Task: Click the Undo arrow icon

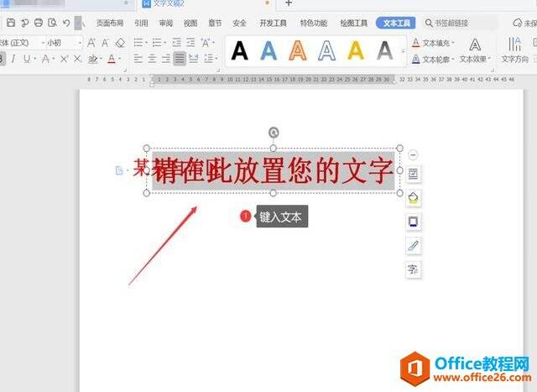Action: (66, 23)
